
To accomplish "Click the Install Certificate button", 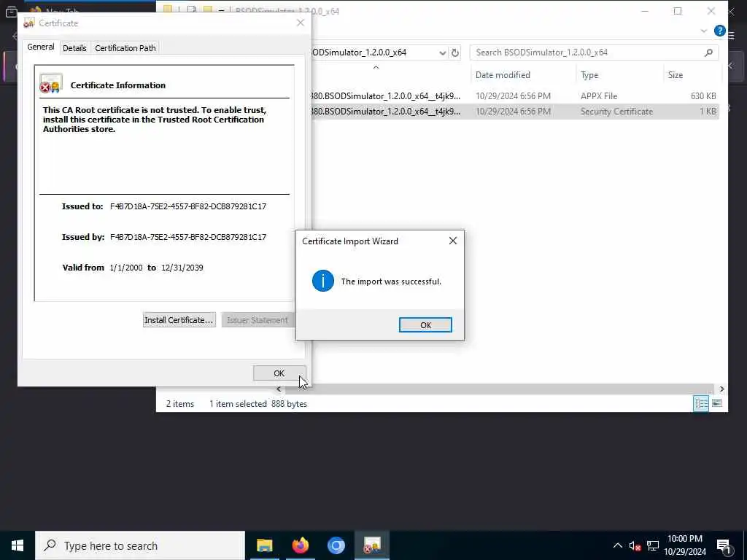I will pos(179,320).
